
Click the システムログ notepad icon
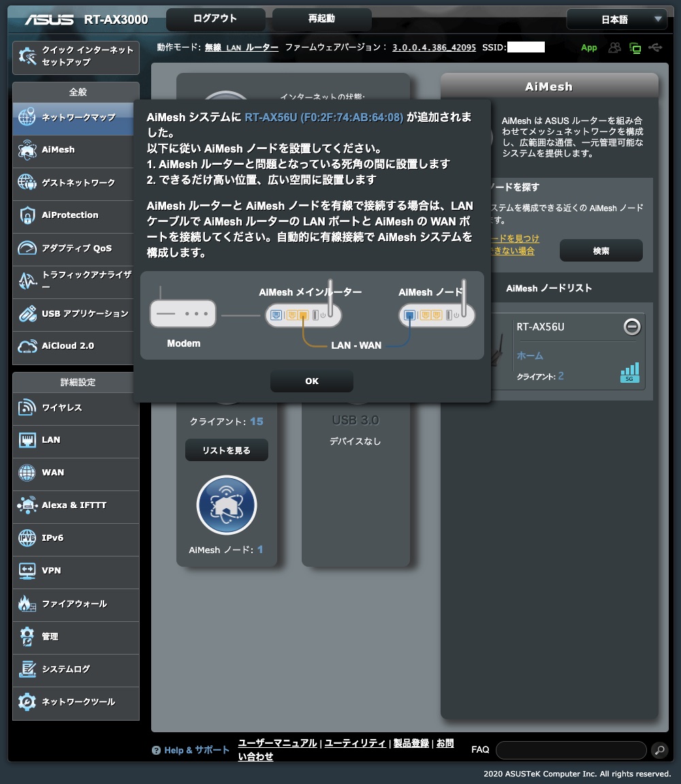[27, 669]
